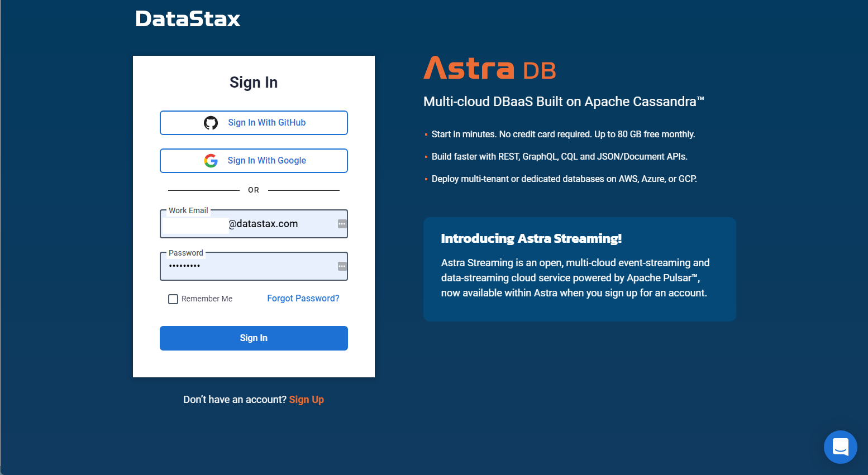Click the 'Don't have an account?' text
868x475 pixels.
click(x=235, y=400)
